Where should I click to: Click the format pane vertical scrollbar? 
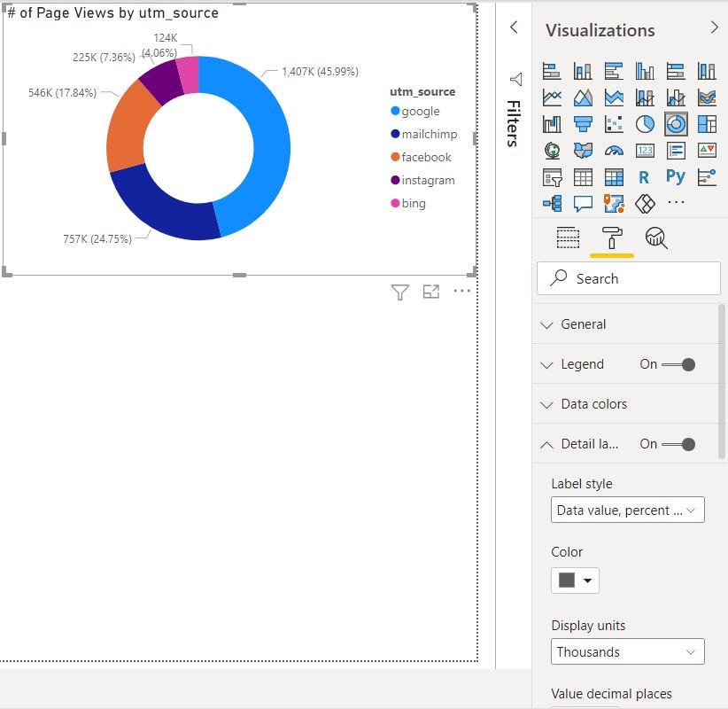[722, 381]
